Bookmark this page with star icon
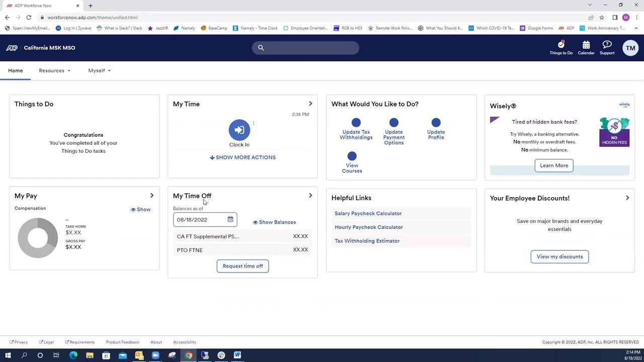This screenshot has height=362, width=644. click(601, 17)
